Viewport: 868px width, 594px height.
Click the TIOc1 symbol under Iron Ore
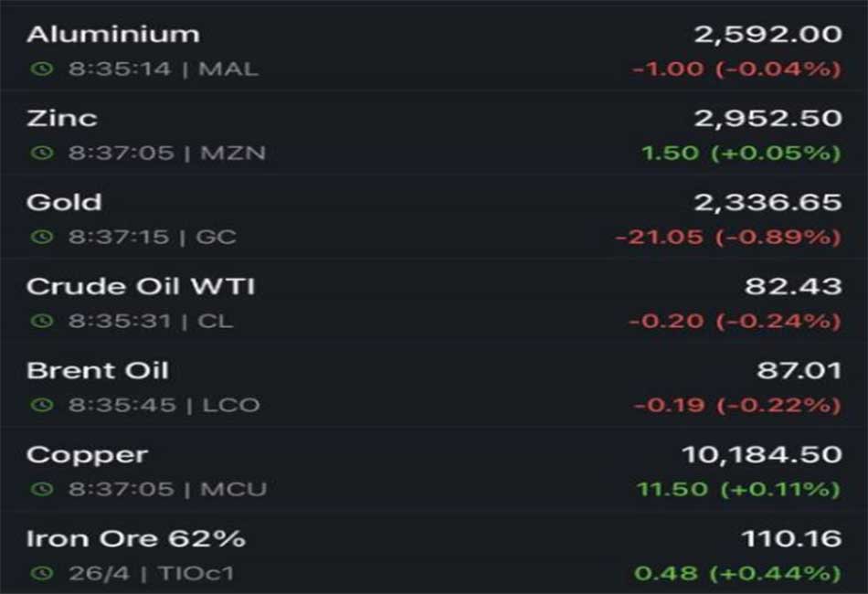[x=196, y=574]
